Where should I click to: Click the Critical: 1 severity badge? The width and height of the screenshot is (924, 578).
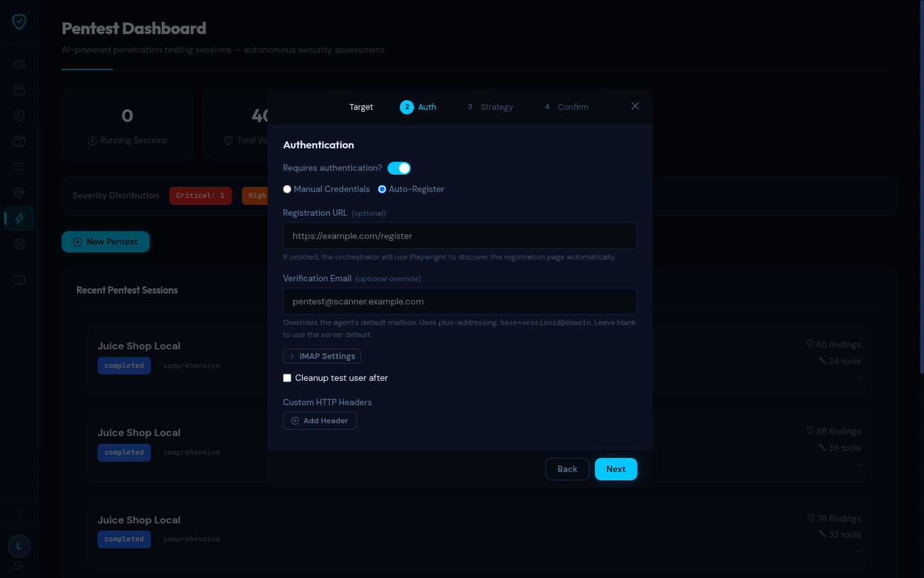pyautogui.click(x=200, y=195)
